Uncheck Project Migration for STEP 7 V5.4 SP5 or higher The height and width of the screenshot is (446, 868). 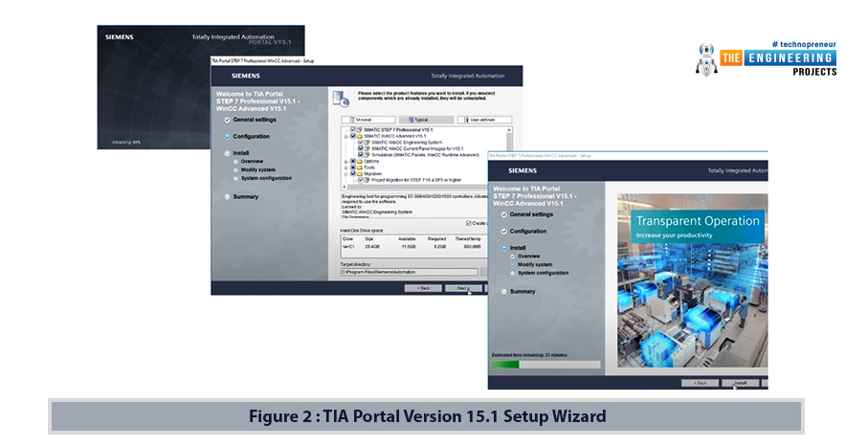click(361, 180)
